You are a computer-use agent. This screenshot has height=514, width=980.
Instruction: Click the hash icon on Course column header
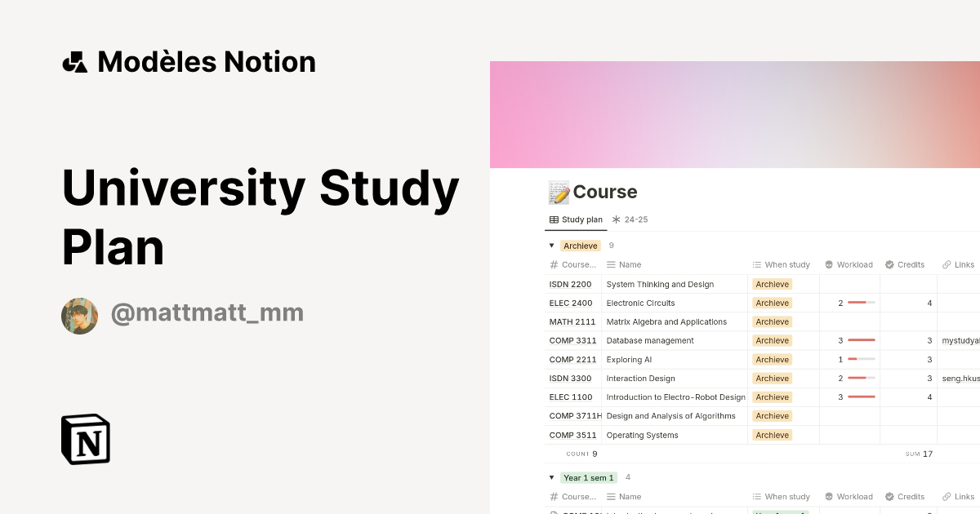coord(553,264)
